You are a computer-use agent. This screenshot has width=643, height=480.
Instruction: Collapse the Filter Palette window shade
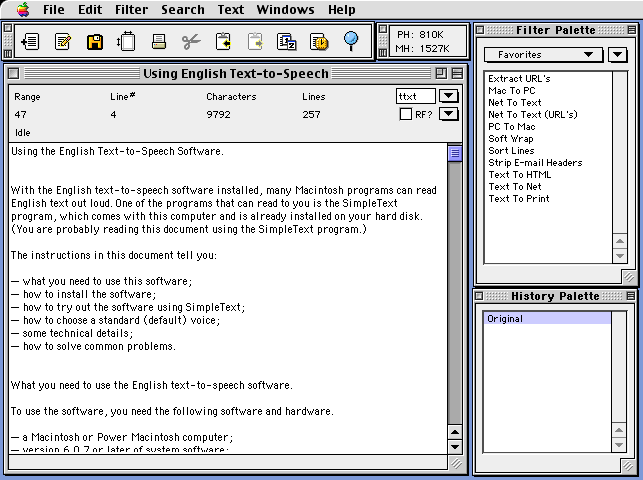[632, 30]
